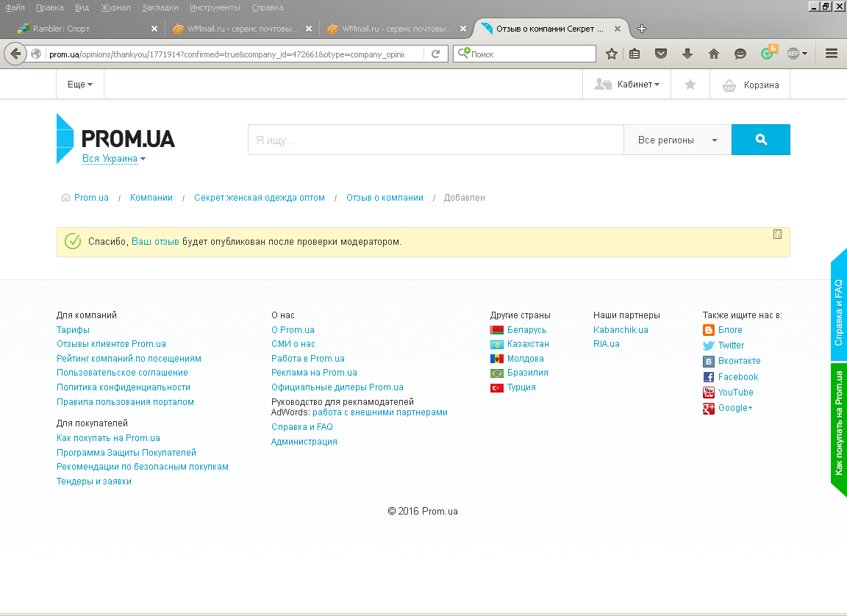The height and width of the screenshot is (616, 847).
Task: Open the Kabanchik.ua partner link
Action: click(x=621, y=330)
